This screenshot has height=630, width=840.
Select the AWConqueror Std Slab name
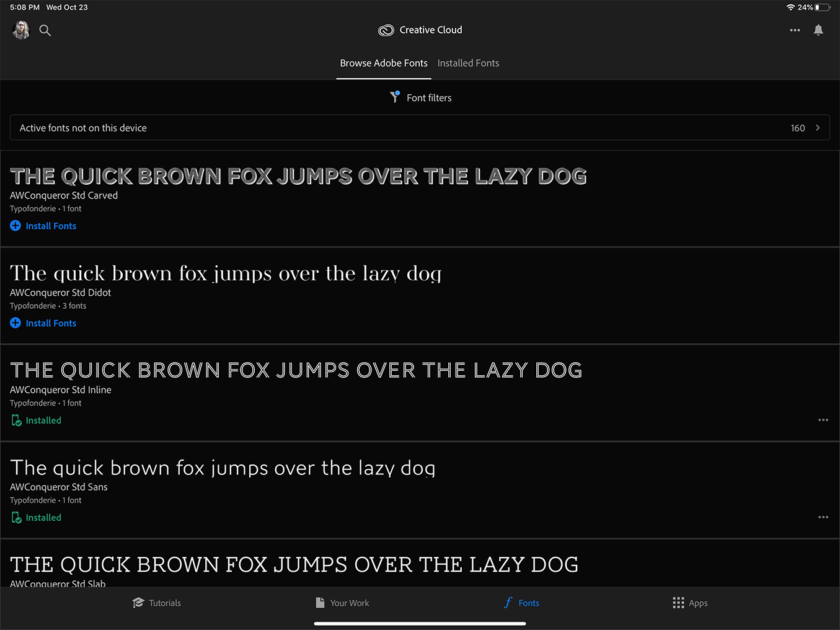click(58, 583)
